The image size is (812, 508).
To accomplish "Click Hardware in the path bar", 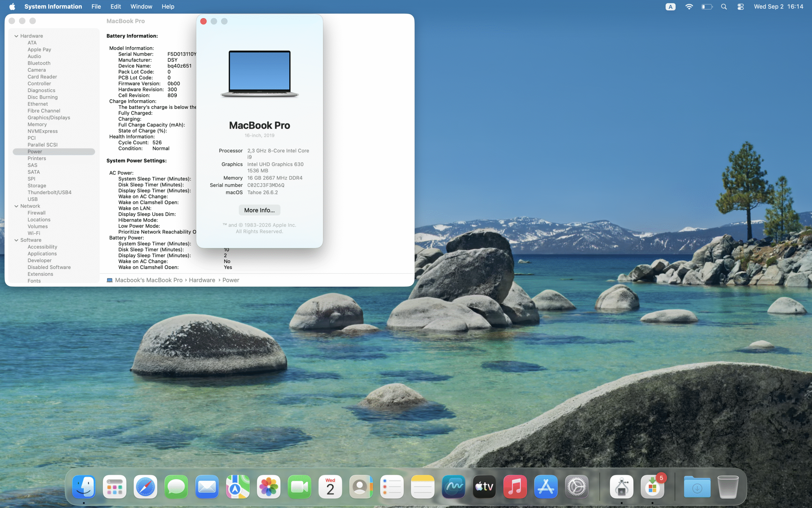I will (202, 280).
